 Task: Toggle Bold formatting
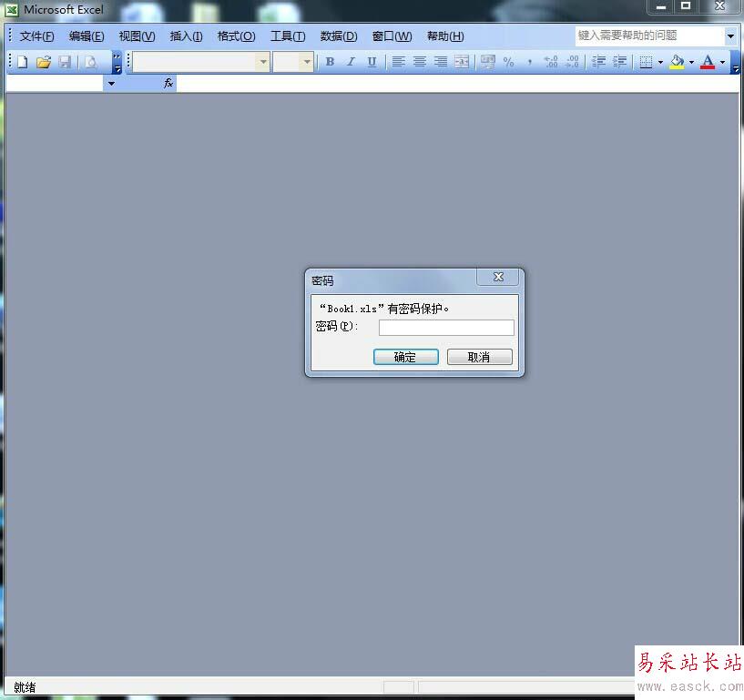coord(331,62)
